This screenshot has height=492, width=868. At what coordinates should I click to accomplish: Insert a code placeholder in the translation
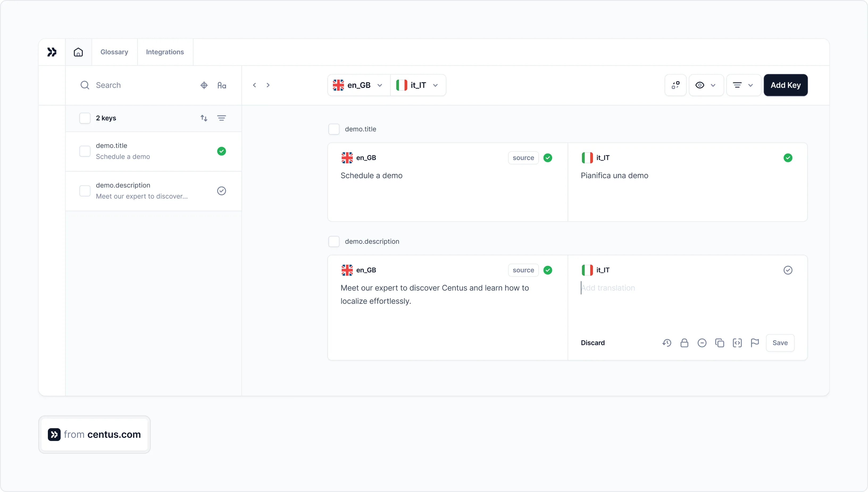click(x=737, y=343)
